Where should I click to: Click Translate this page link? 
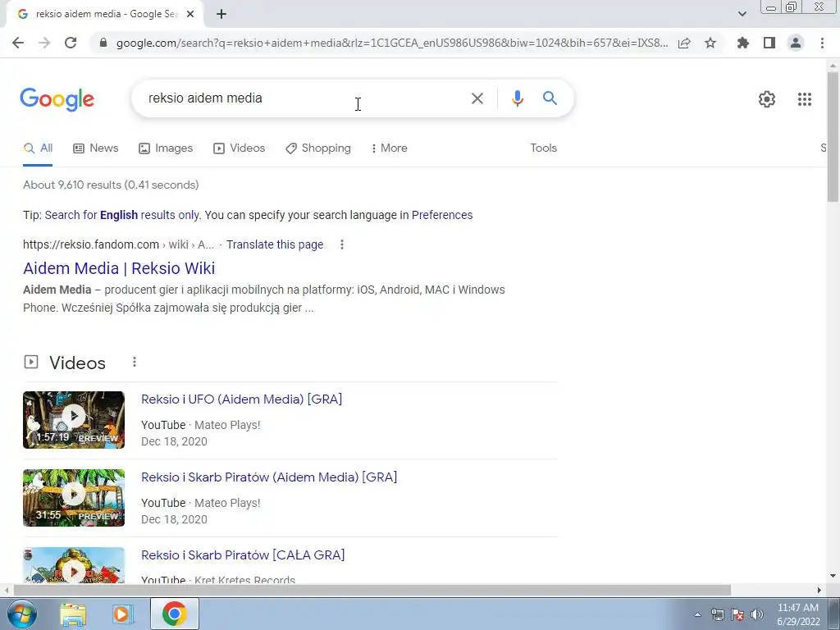[x=274, y=244]
